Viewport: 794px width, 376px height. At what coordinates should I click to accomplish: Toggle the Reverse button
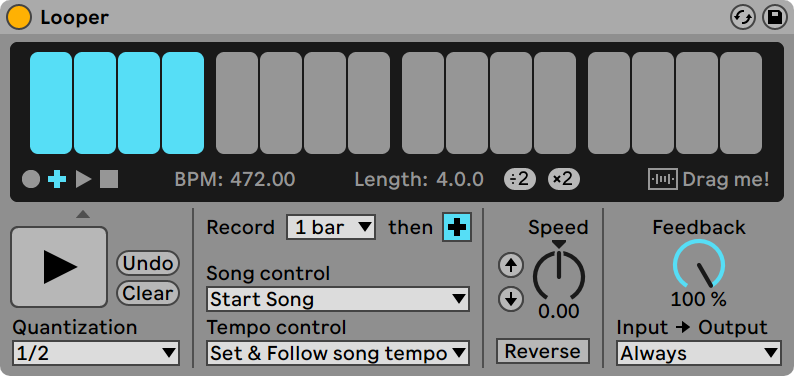pyautogui.click(x=543, y=351)
